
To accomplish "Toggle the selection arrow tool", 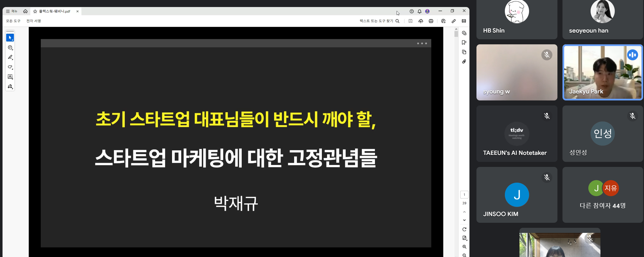I will (x=10, y=37).
